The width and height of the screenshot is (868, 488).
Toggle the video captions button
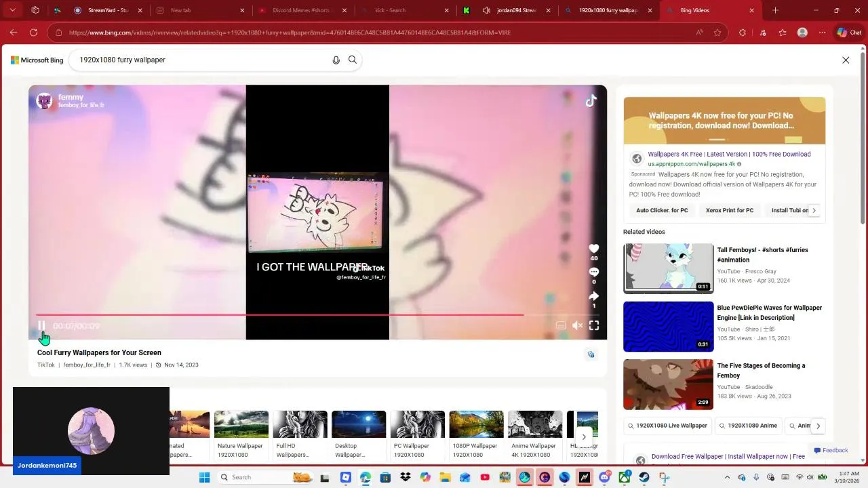pos(561,326)
